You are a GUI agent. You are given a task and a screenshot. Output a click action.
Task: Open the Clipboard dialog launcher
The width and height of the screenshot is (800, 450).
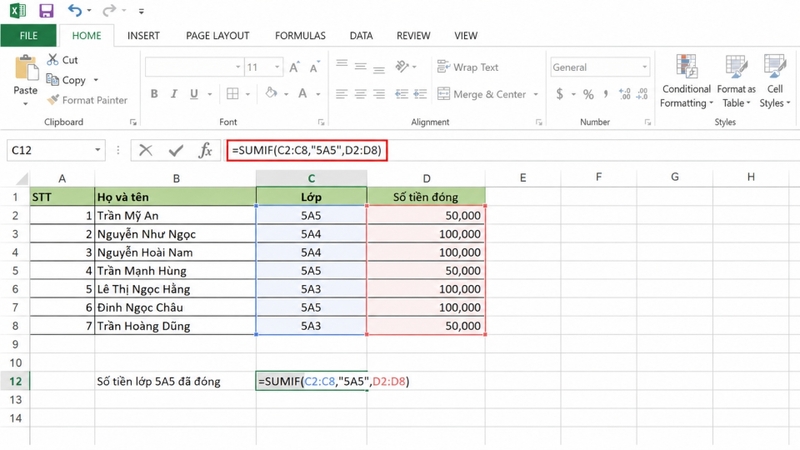coord(133,122)
